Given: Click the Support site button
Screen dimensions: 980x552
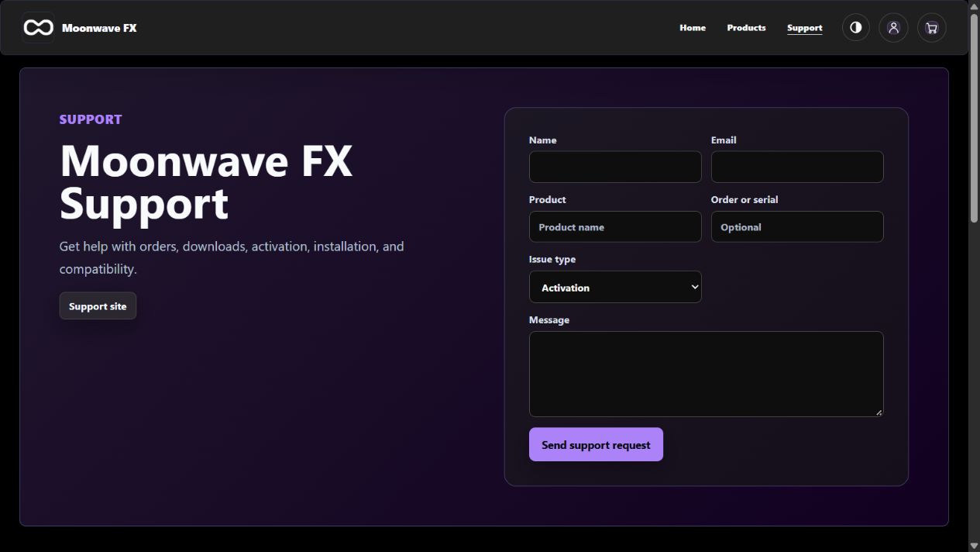Looking at the screenshot, I should click(98, 306).
